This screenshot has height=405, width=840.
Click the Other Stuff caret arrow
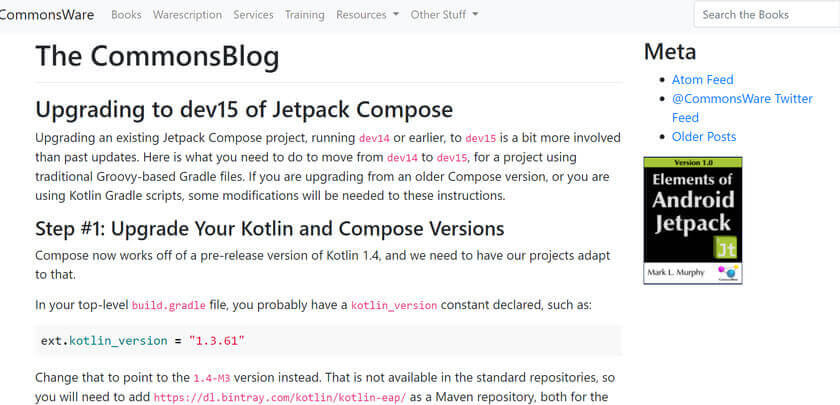(x=475, y=15)
